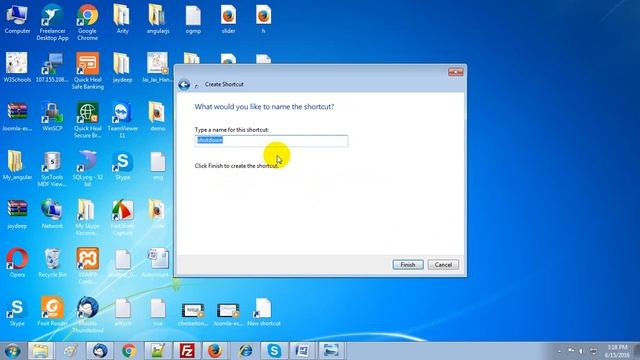
Task: Select the Arity folder icon
Action: [x=122, y=20]
